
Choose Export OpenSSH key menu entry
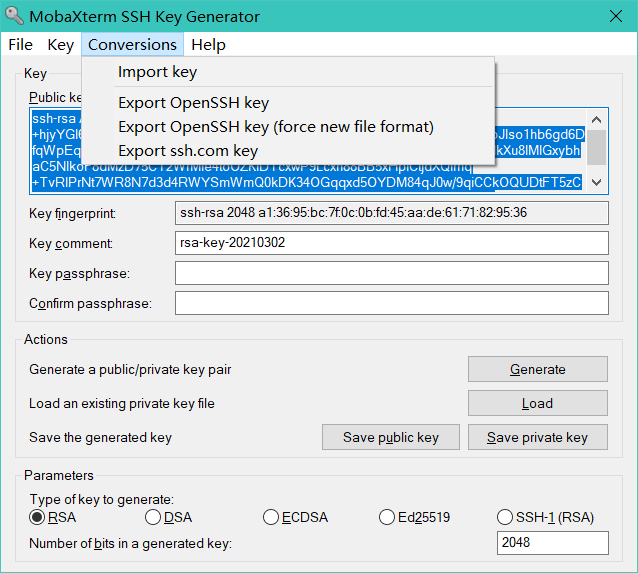[193, 103]
